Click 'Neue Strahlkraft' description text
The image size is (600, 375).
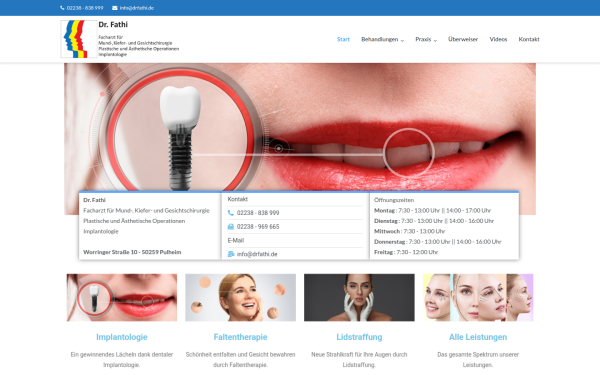coord(359,360)
